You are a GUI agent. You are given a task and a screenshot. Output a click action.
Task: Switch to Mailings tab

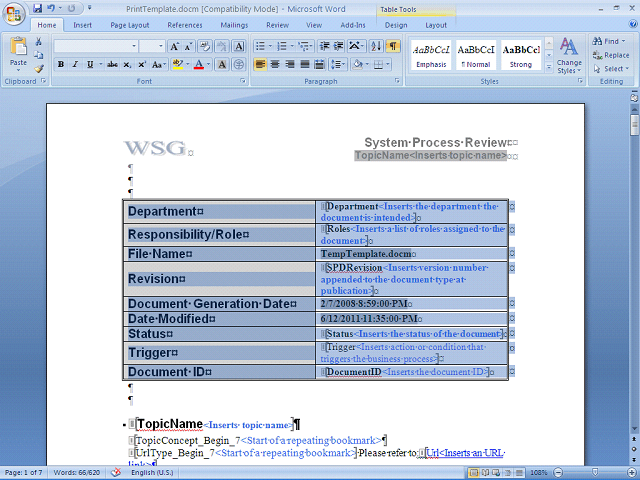click(x=234, y=25)
